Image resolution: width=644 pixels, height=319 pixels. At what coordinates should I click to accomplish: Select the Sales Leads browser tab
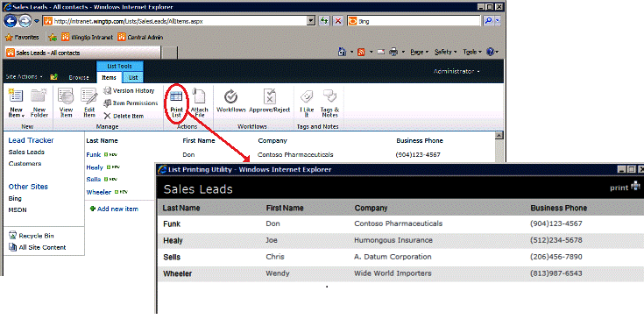(82, 53)
